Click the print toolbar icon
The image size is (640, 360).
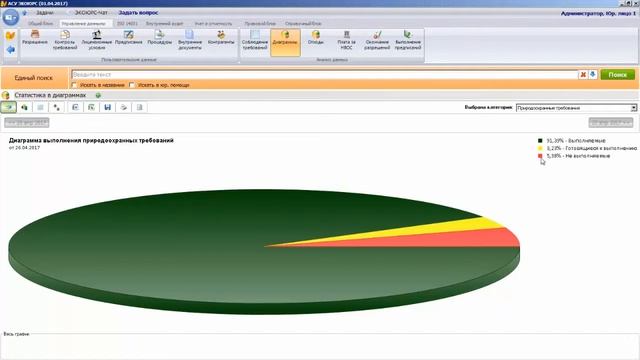click(x=123, y=107)
